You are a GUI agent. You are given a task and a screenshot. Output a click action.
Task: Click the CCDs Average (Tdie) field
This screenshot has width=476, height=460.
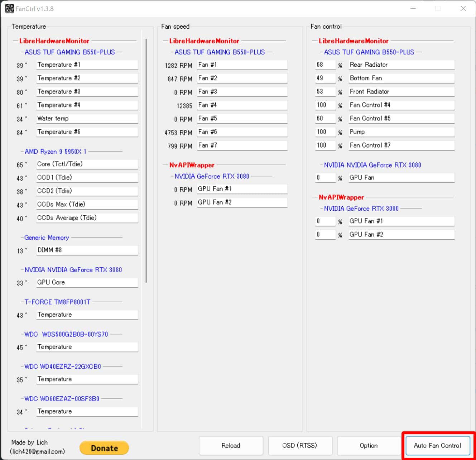(87, 218)
